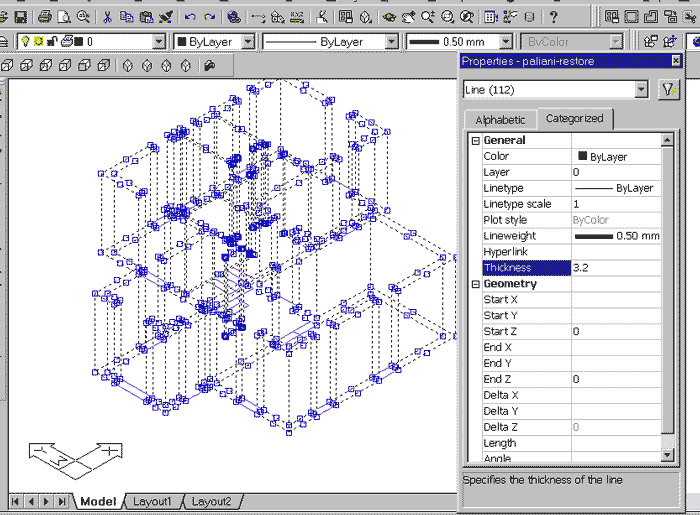Viewport: 700px width, 515px height.
Task: Expand the Line (112) object selector
Action: [x=641, y=90]
